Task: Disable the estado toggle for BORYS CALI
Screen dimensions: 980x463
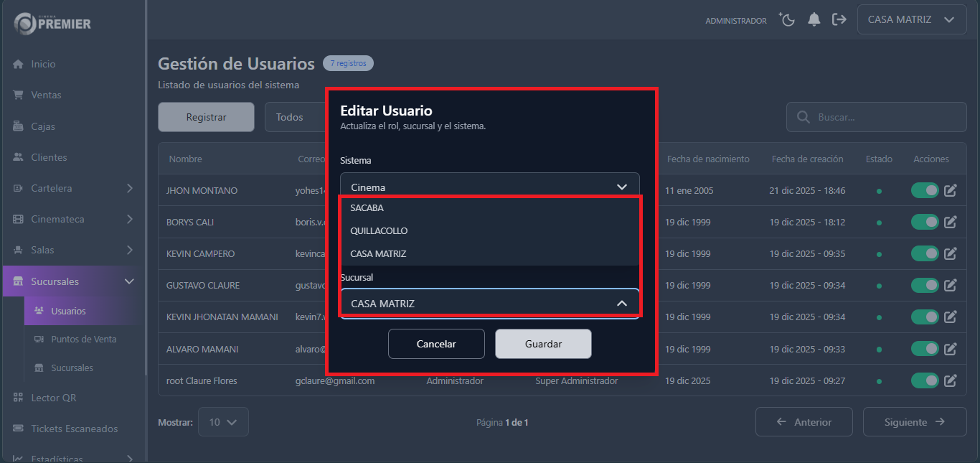Action: tap(925, 222)
